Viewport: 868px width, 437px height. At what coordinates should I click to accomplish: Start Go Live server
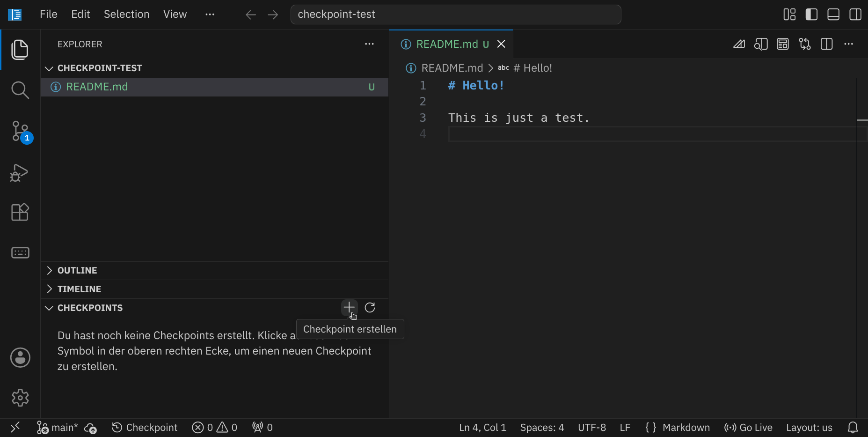click(748, 427)
